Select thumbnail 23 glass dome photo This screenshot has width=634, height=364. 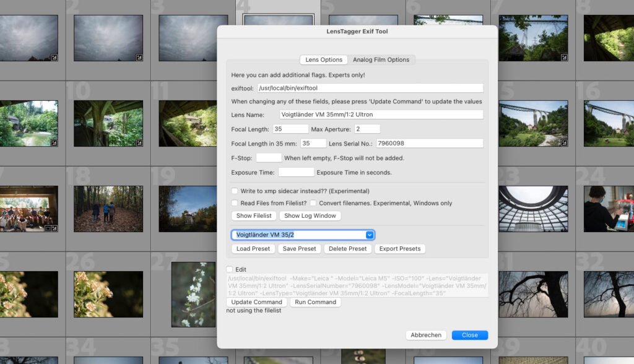point(533,209)
